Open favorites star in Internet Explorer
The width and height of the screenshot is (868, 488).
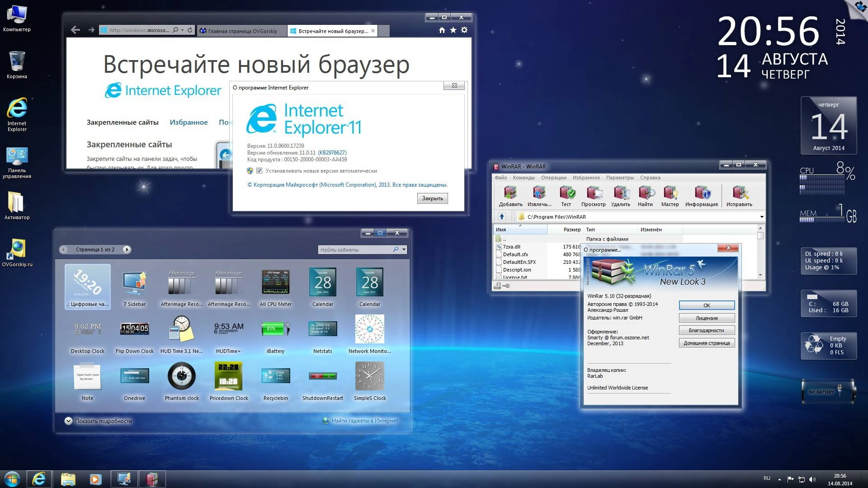453,30
